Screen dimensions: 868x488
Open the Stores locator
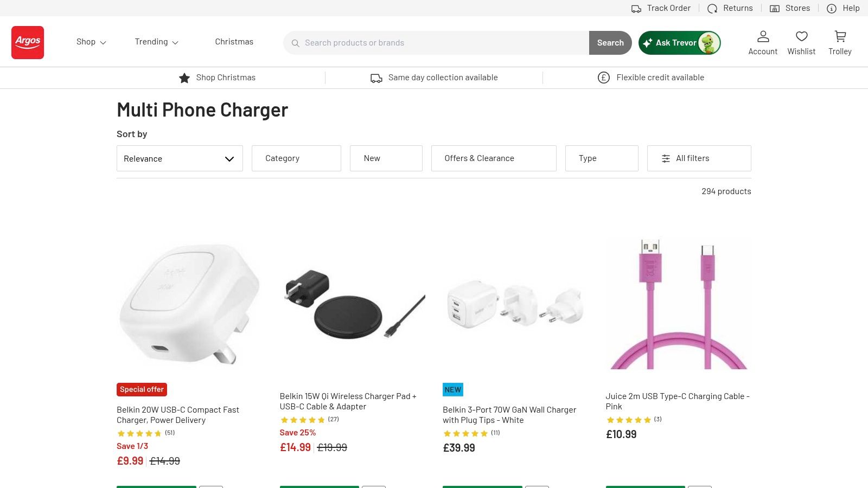[790, 8]
